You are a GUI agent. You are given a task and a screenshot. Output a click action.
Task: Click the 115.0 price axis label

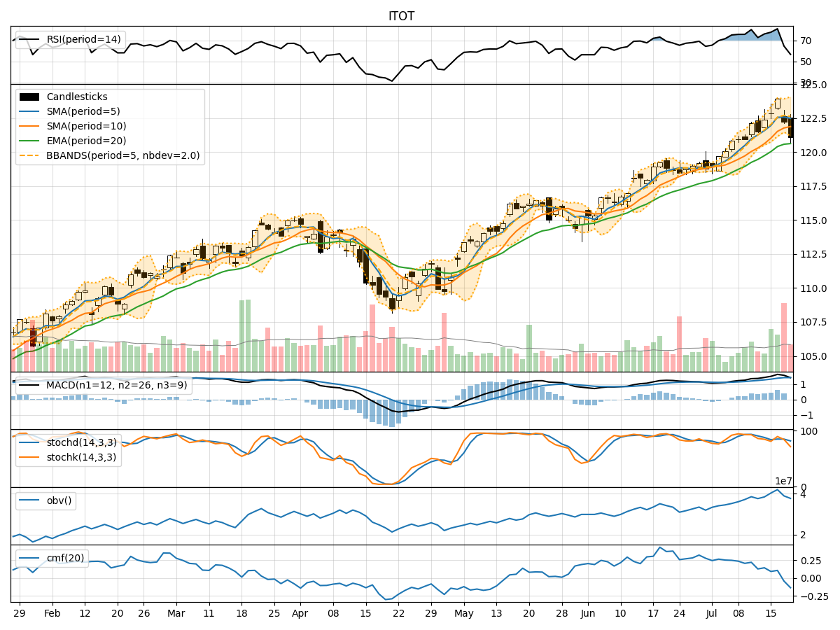pyautogui.click(x=812, y=220)
